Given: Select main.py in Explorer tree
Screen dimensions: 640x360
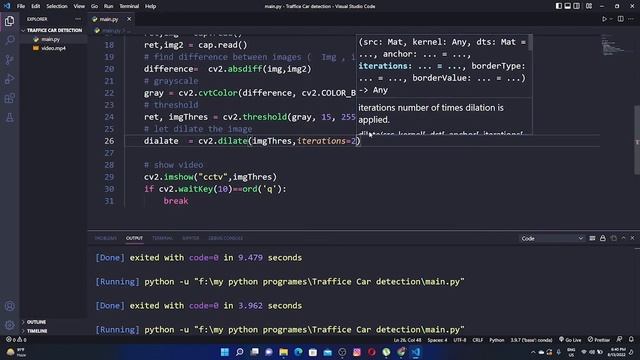Looking at the screenshot, I should coord(51,39).
